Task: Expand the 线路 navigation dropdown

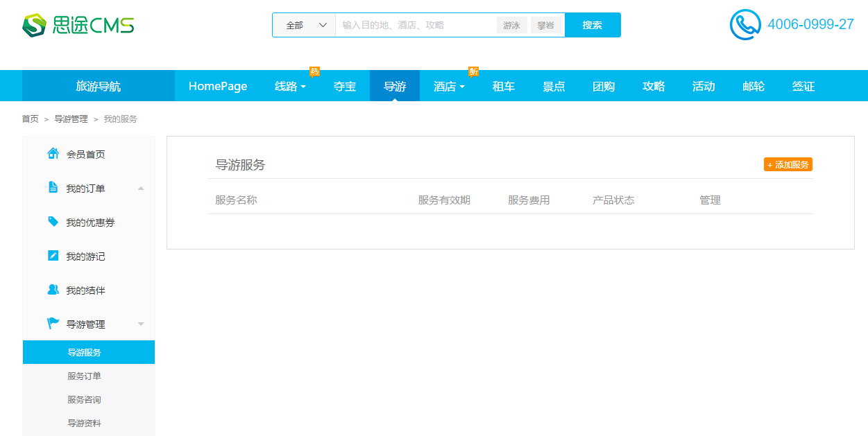Action: point(290,87)
